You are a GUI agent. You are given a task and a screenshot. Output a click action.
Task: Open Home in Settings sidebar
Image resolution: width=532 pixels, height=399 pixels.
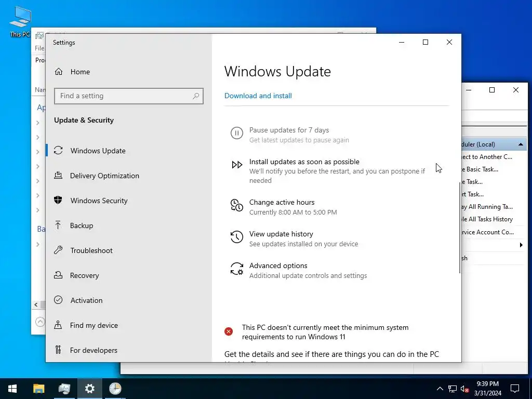[80, 72]
